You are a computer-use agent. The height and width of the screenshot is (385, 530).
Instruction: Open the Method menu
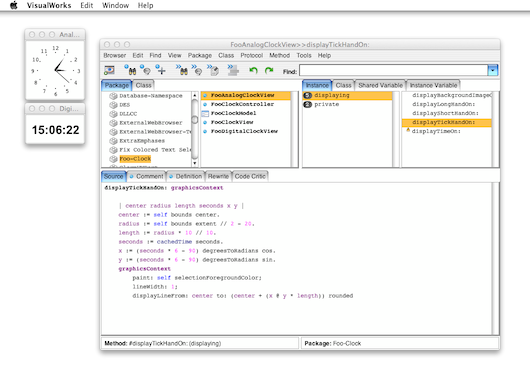[280, 55]
